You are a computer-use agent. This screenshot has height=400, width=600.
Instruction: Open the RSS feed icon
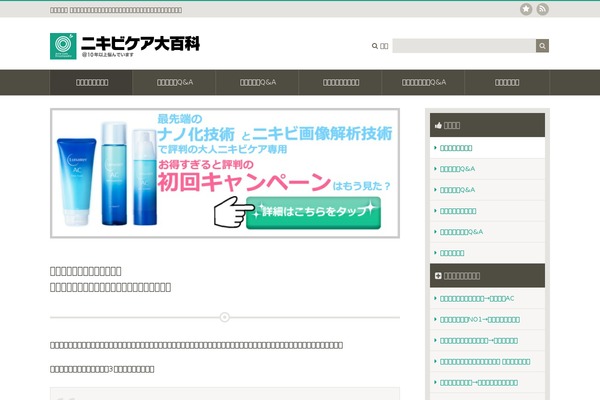pos(542,9)
